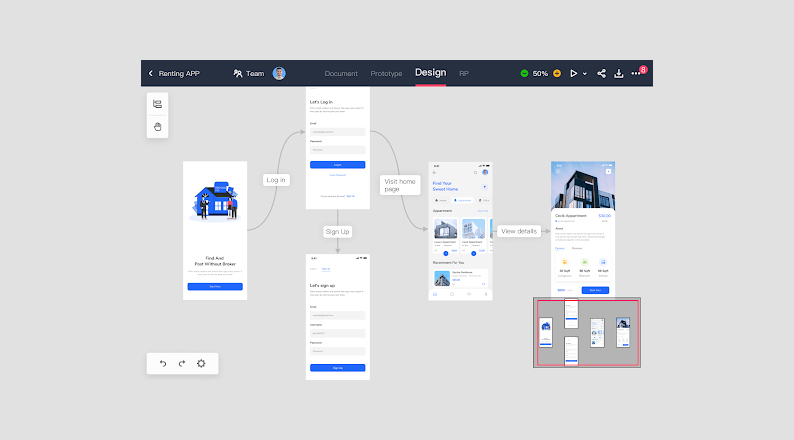
Task: Select the Visit home page flow label
Action: 400,185
